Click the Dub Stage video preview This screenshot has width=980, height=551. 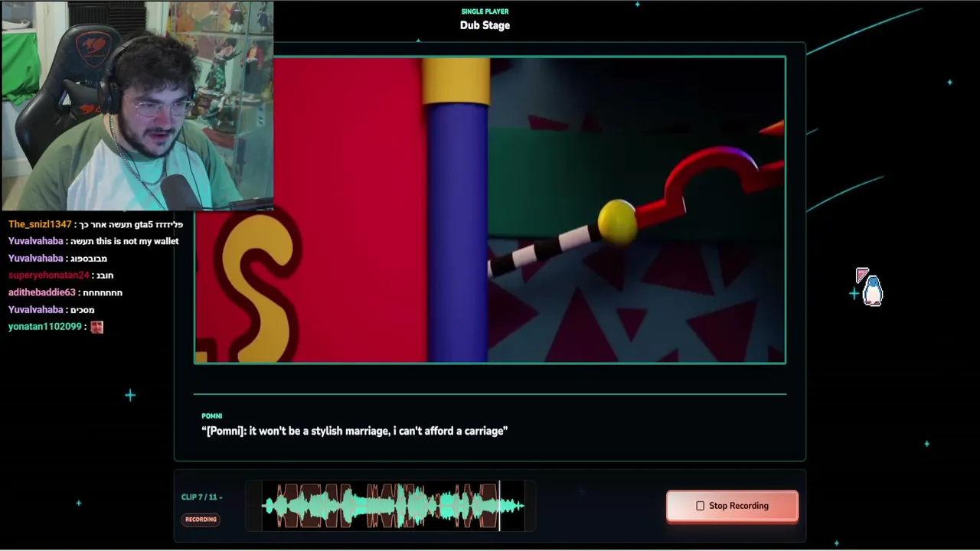pos(490,210)
